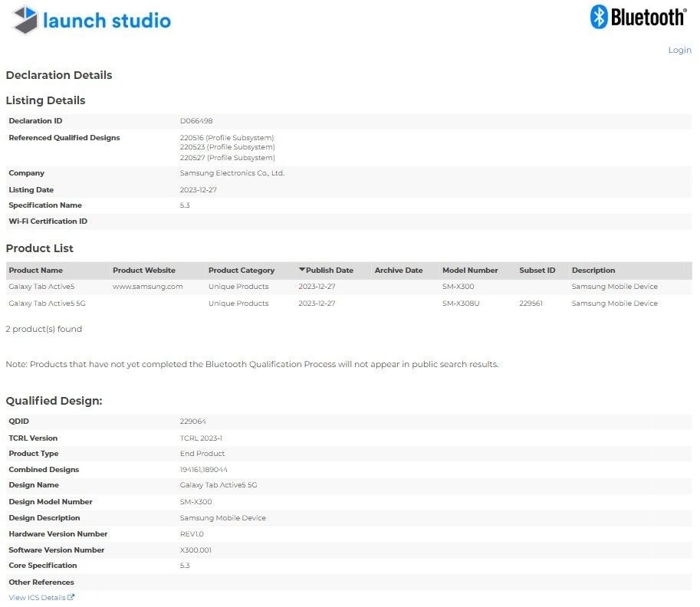
Task: Click the Declaration Details heading
Action: click(58, 75)
